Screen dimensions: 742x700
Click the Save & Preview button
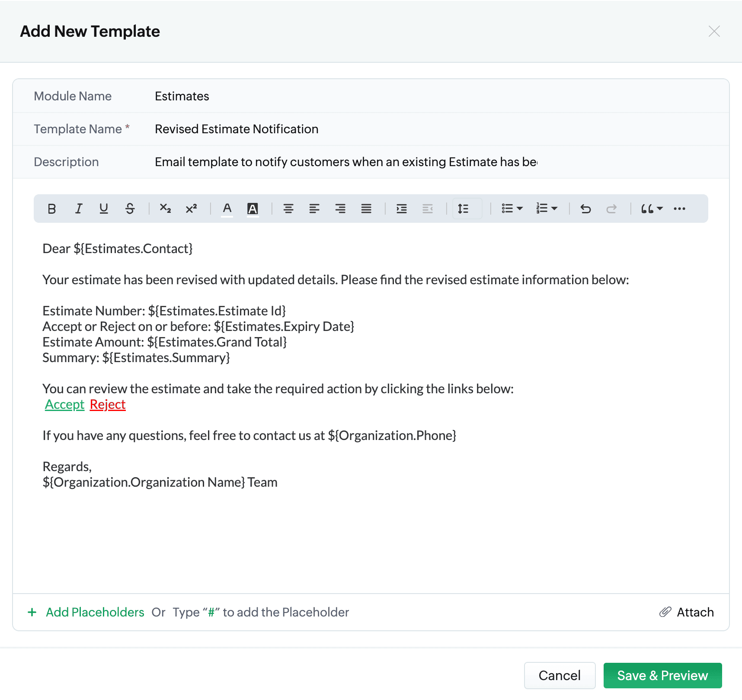[662, 675]
